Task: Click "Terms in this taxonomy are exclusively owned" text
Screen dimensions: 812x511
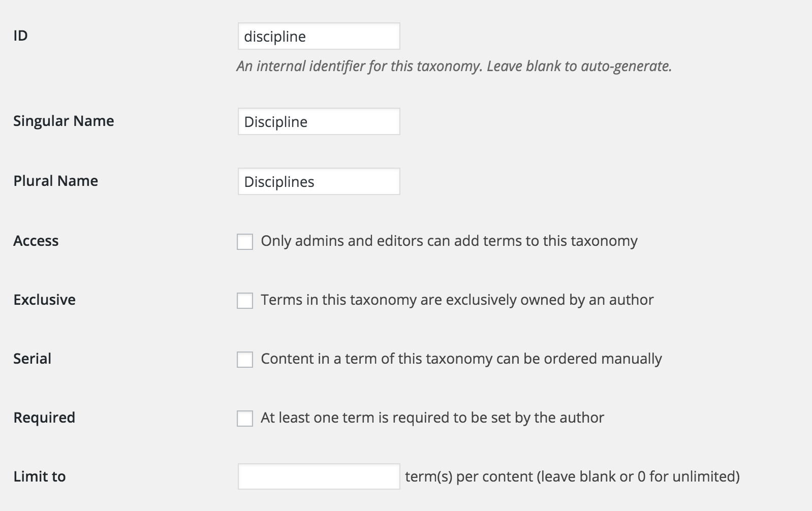Action: click(457, 300)
